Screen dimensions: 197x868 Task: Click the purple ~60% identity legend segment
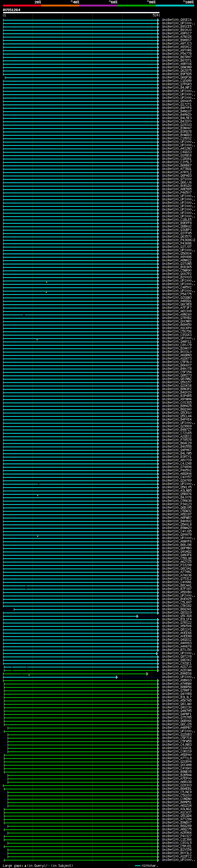(x=99, y=6)
